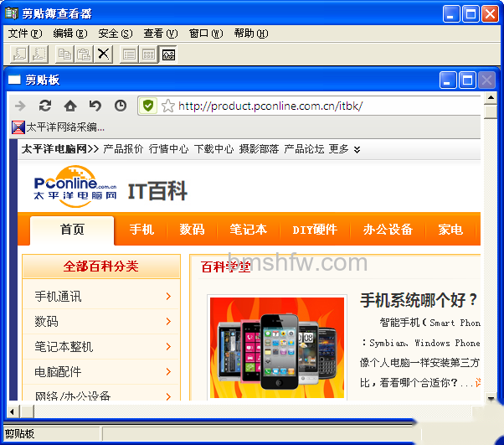Click the 摄影部落 link
Screen dimensions: 504x445
(259, 149)
